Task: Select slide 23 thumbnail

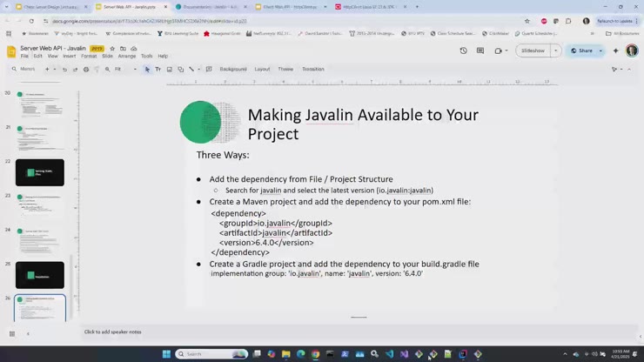Action: pos(40,207)
